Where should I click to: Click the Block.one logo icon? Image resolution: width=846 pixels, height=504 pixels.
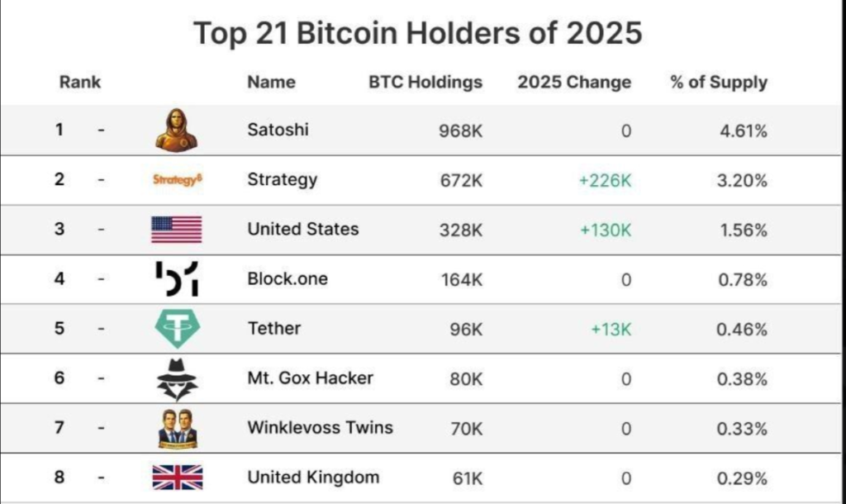tap(177, 278)
